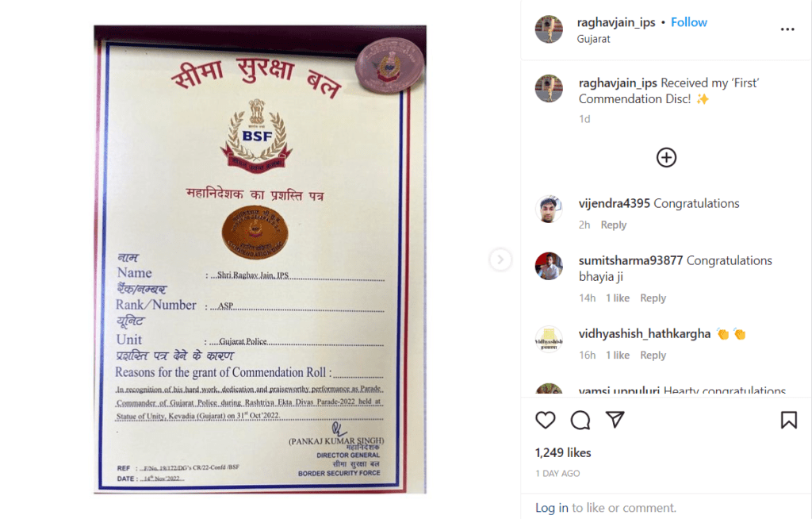This screenshot has height=519, width=812.
Task: Like the post with the heart icon
Action: (x=545, y=420)
